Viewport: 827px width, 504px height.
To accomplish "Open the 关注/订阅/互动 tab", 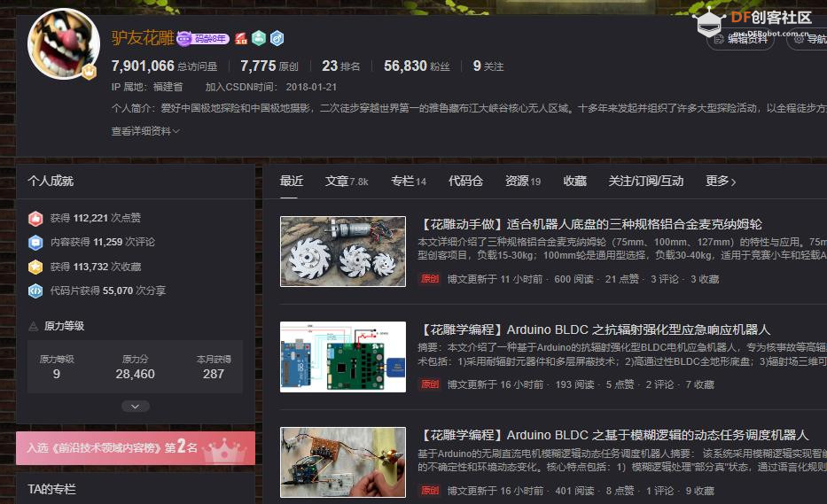I will [646, 182].
